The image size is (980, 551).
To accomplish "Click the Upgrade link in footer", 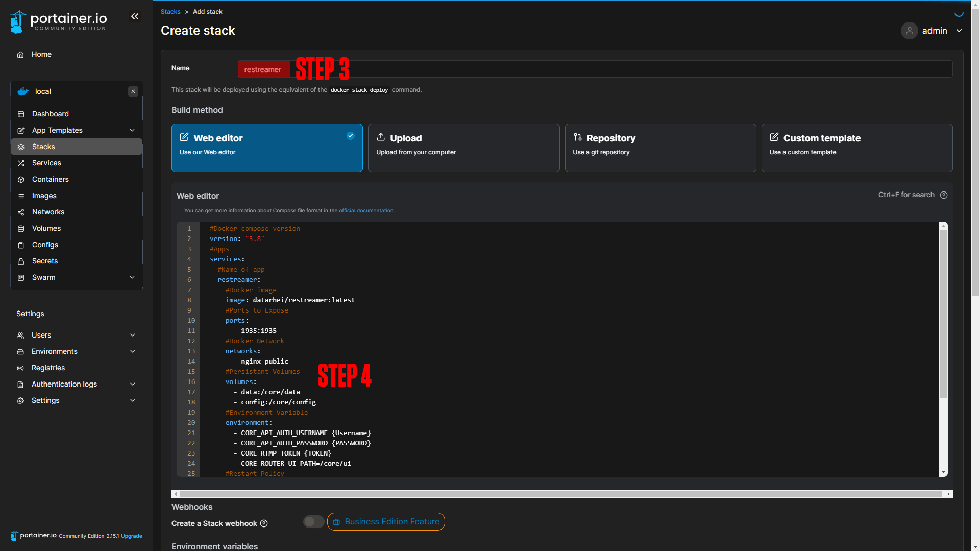I will 132,536.
